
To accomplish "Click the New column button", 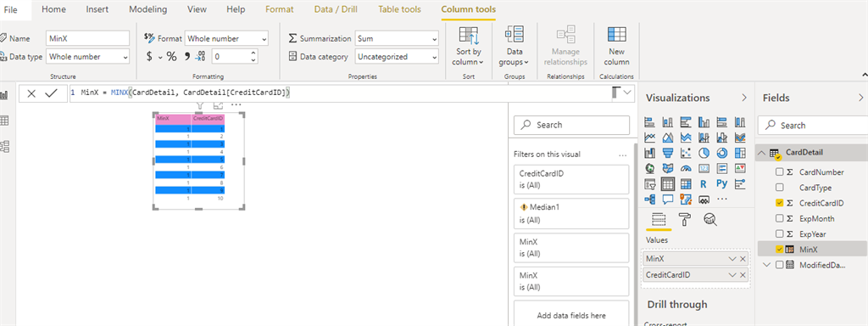I will tap(617, 47).
